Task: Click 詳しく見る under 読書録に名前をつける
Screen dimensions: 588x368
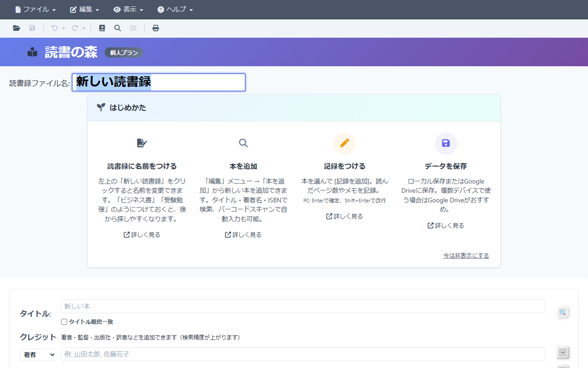Action: 142,235
